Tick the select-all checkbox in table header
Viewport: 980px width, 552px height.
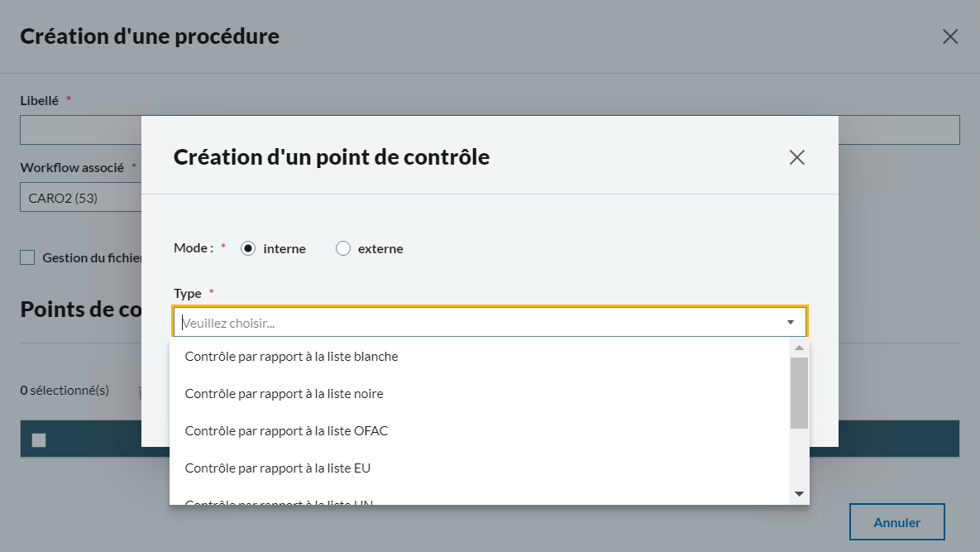39,440
